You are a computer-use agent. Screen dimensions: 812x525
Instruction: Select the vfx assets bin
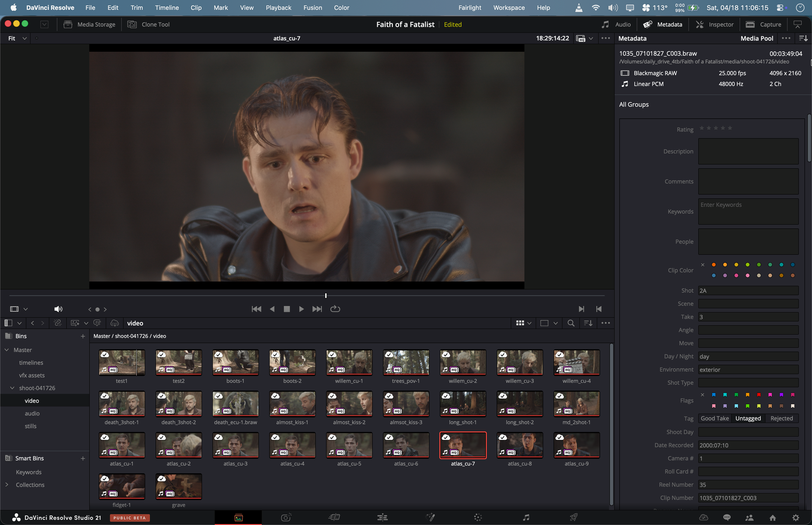pyautogui.click(x=32, y=375)
